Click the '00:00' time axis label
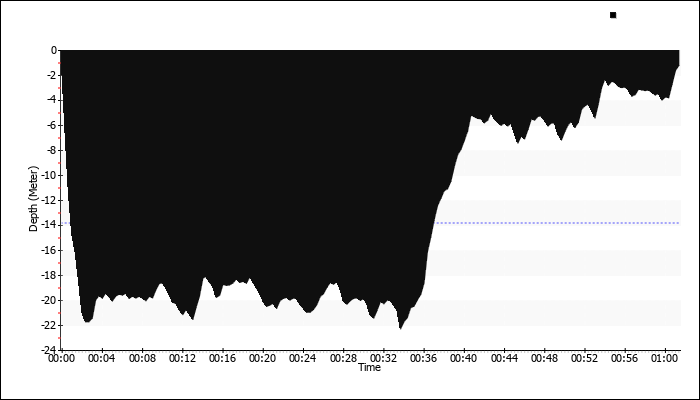This screenshot has width=700, height=400. point(61,358)
